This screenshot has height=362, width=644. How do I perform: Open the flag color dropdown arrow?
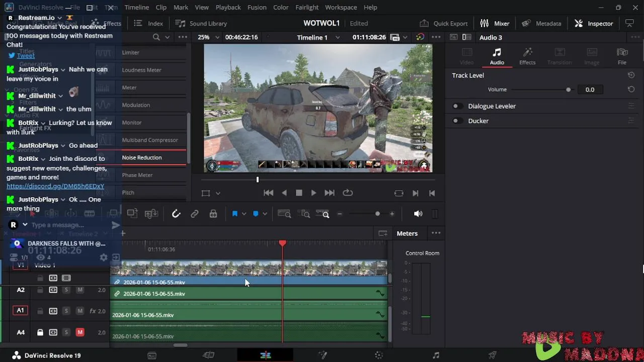[244, 214]
